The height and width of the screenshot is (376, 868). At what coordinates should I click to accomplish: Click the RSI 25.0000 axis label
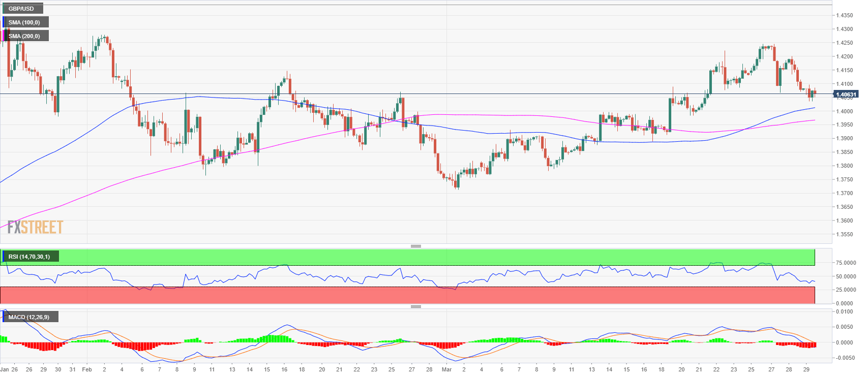tap(846, 290)
